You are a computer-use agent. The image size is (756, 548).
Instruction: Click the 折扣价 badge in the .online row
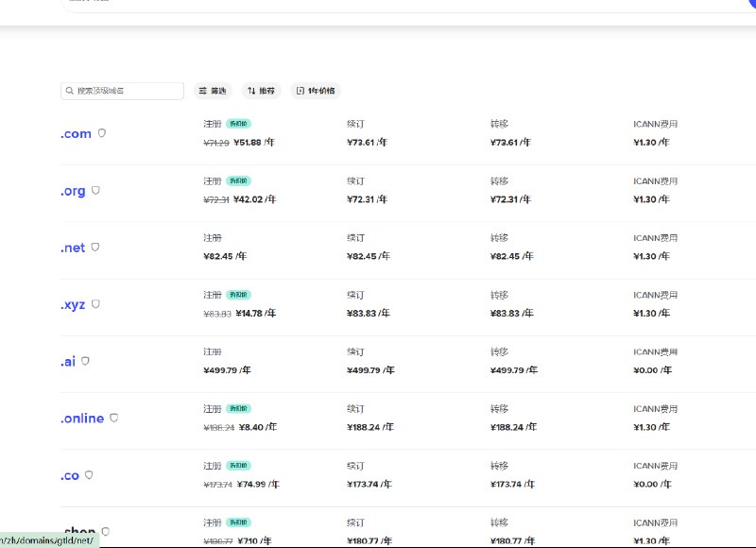click(x=239, y=408)
